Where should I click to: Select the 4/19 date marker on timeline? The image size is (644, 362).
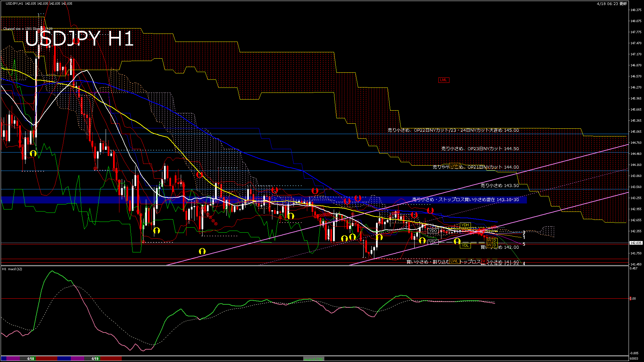coord(95,359)
